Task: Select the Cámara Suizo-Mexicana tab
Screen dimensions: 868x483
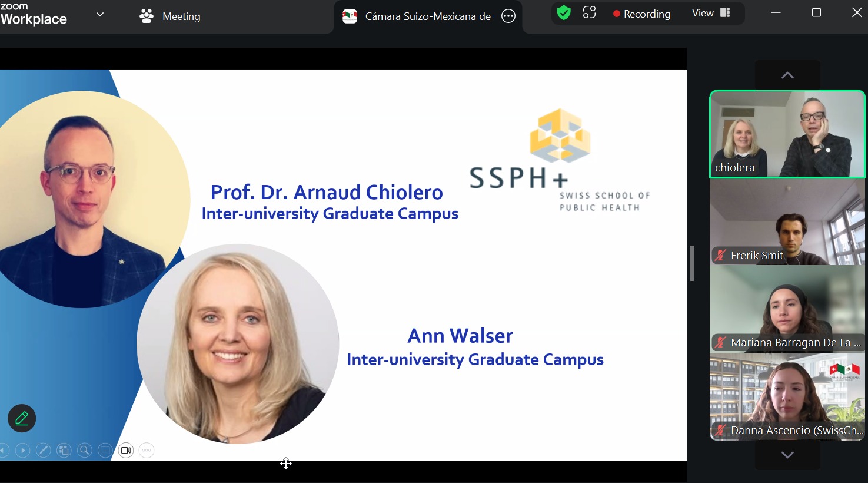Action: click(419, 16)
